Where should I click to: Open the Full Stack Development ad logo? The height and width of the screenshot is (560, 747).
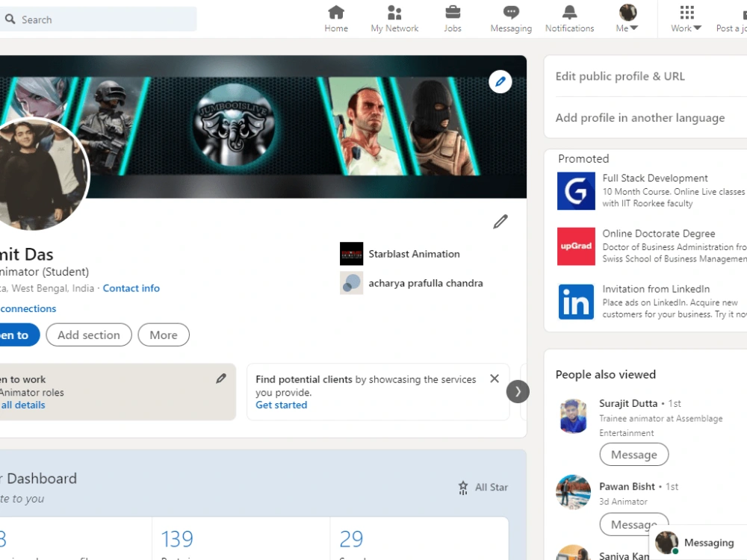(576, 191)
